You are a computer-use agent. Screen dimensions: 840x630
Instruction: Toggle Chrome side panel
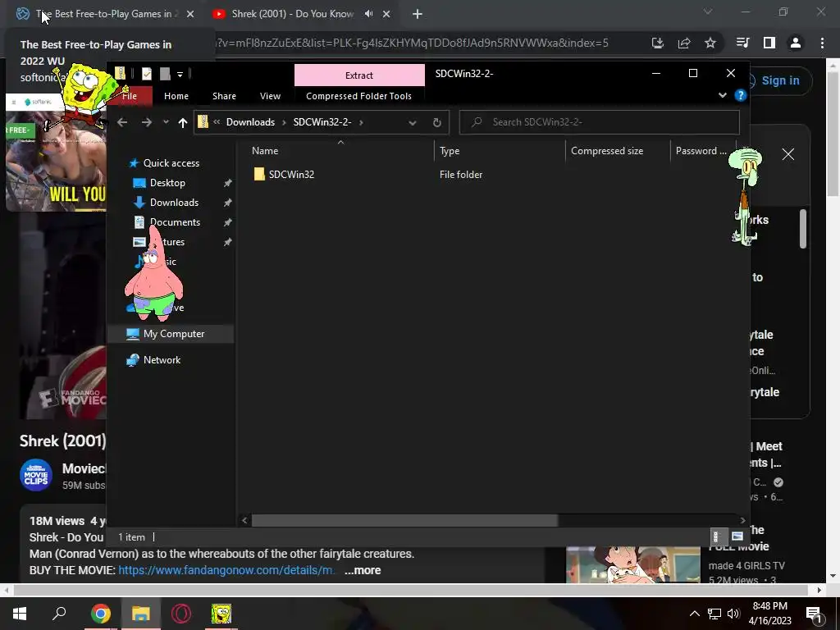(769, 43)
